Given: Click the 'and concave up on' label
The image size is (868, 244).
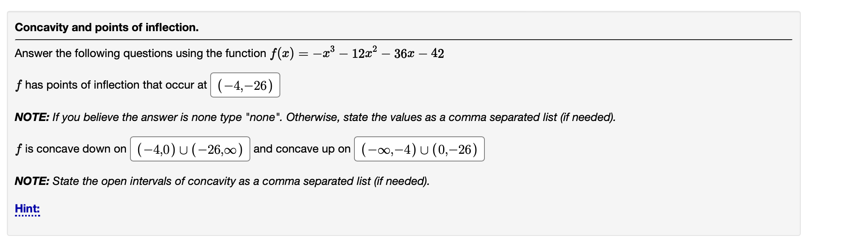Looking at the screenshot, I should click(301, 149).
